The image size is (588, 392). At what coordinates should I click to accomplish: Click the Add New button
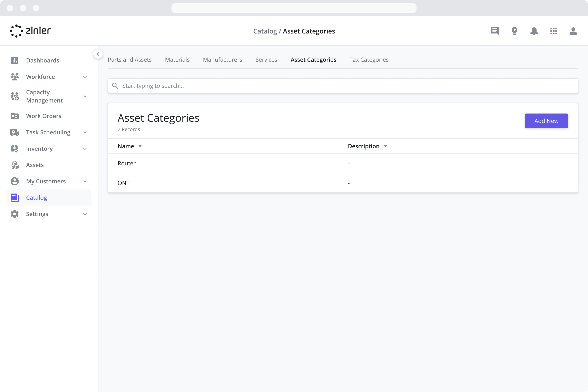click(546, 121)
